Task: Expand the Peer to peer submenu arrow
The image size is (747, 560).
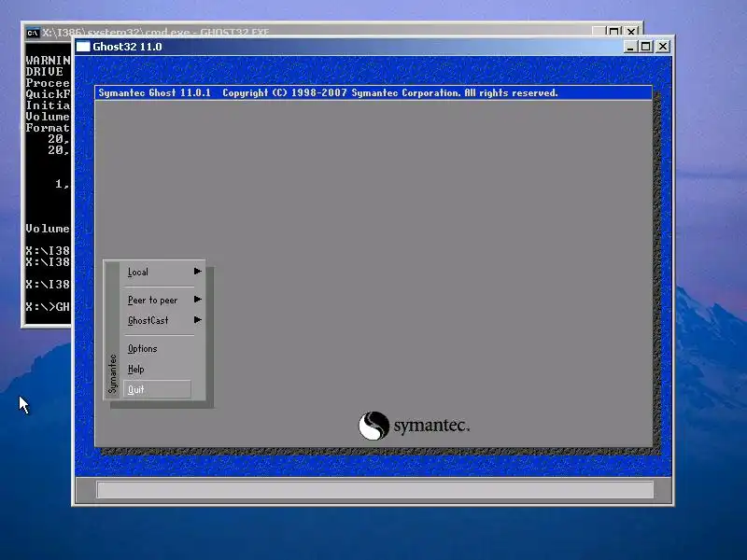Action: [x=198, y=300]
